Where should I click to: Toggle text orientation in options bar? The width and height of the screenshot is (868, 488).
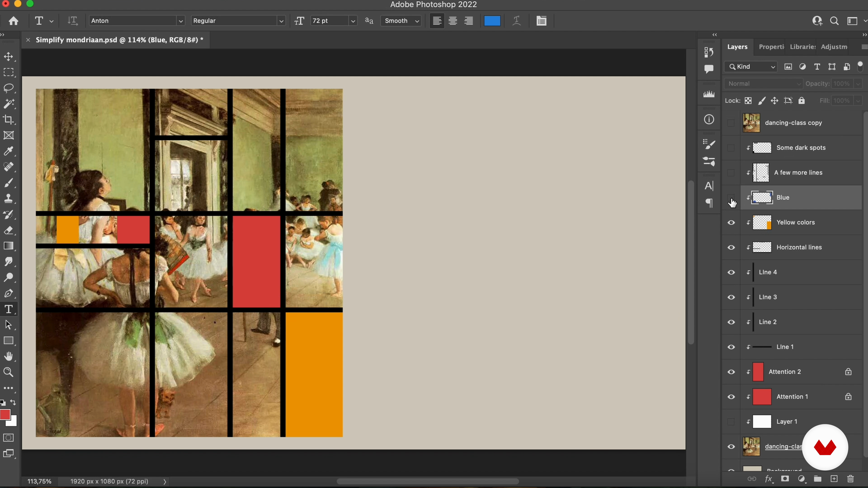[x=72, y=21]
